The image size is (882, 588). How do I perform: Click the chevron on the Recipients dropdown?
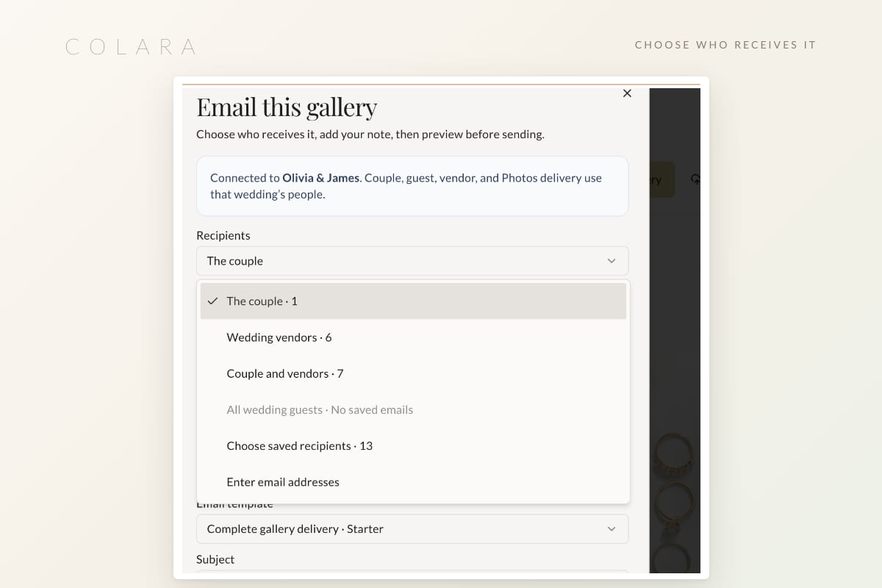612,261
